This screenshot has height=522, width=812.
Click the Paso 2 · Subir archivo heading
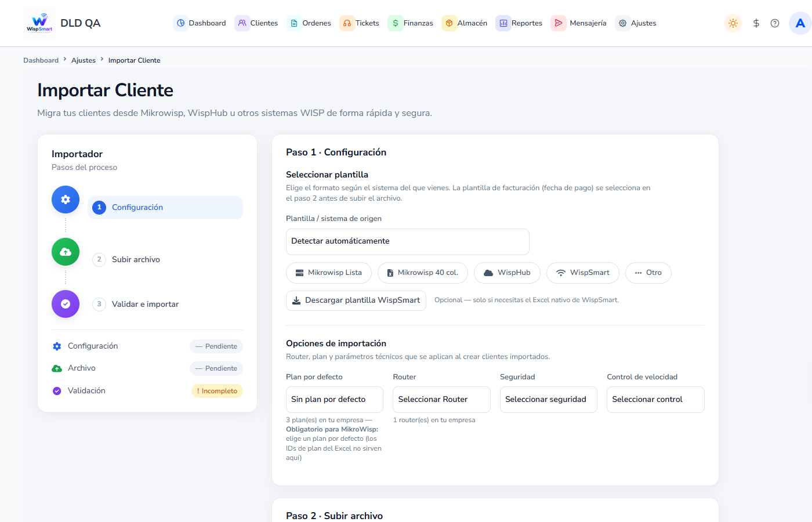(x=335, y=516)
